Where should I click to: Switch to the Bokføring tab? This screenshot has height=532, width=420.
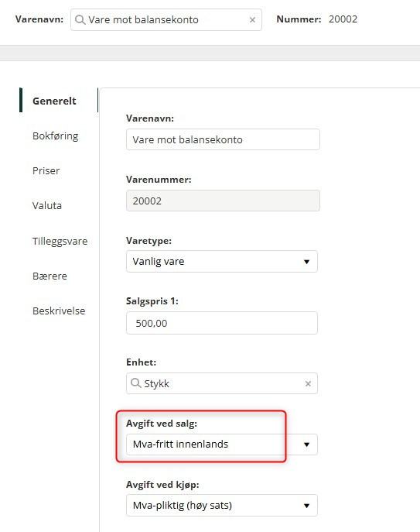(55, 136)
